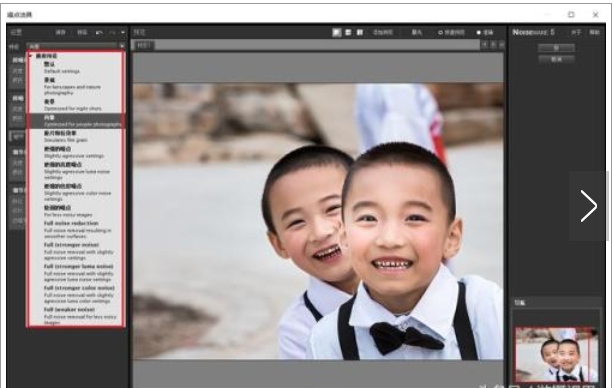Select the accurate preview radio option
614x388 pixels.
click(x=485, y=32)
